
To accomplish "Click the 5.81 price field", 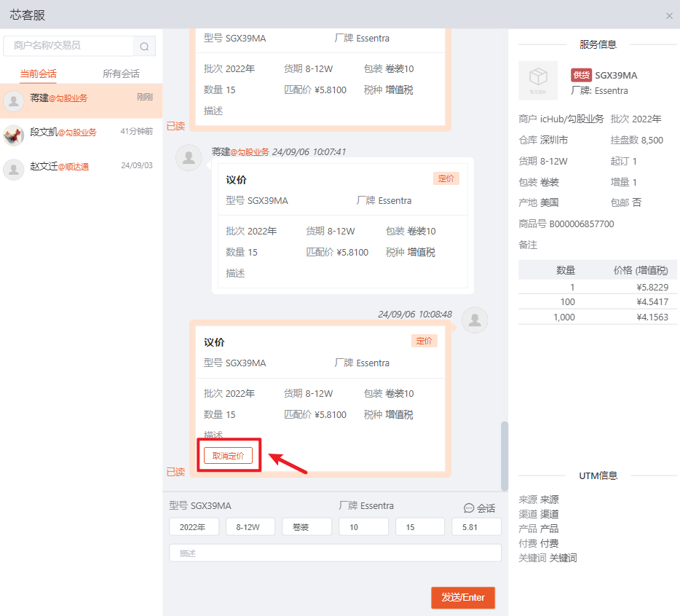I will [x=476, y=527].
